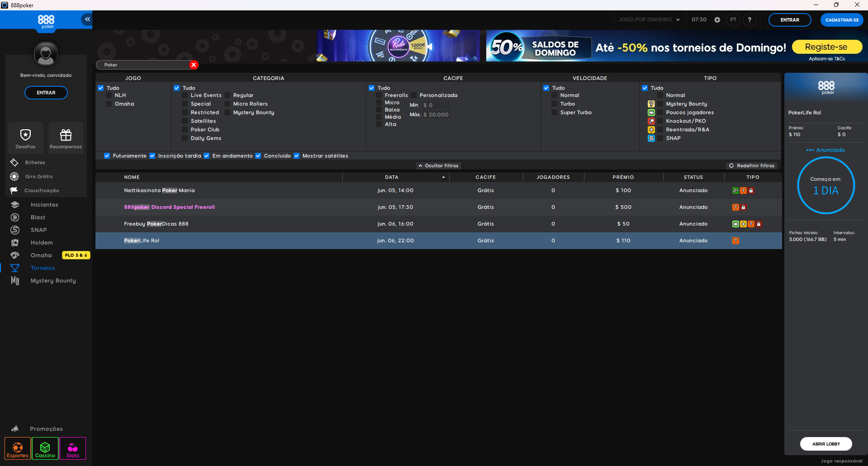Open the Blast sidebar menu item

coord(38,217)
